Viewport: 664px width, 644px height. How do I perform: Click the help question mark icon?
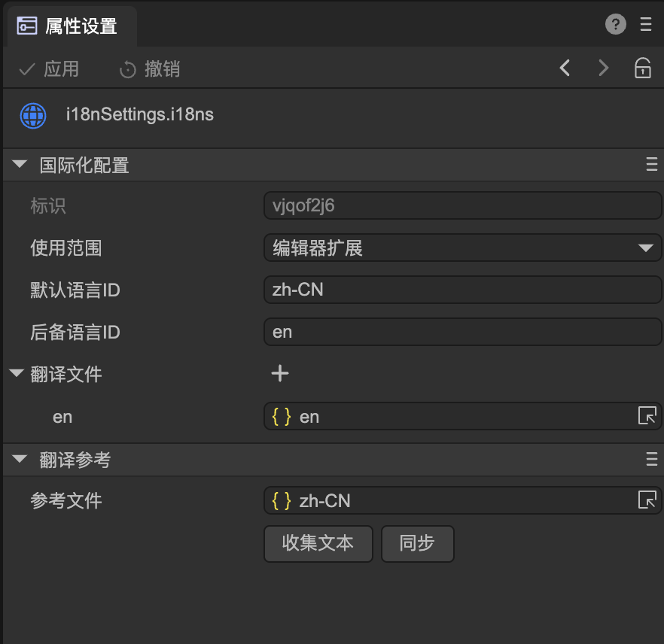pos(615,25)
